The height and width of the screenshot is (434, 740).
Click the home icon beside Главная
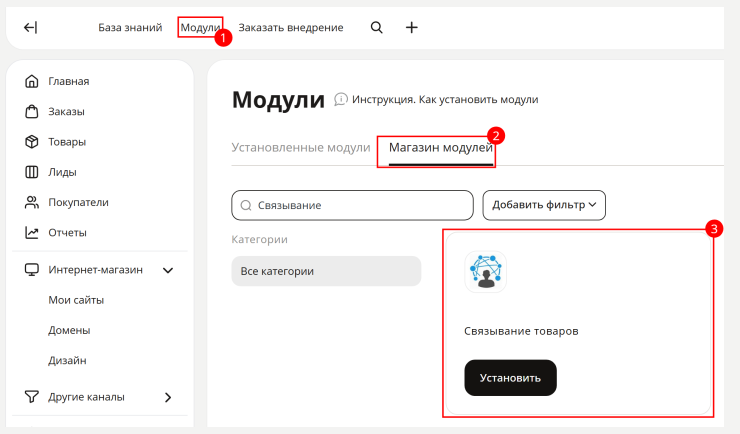(x=32, y=81)
